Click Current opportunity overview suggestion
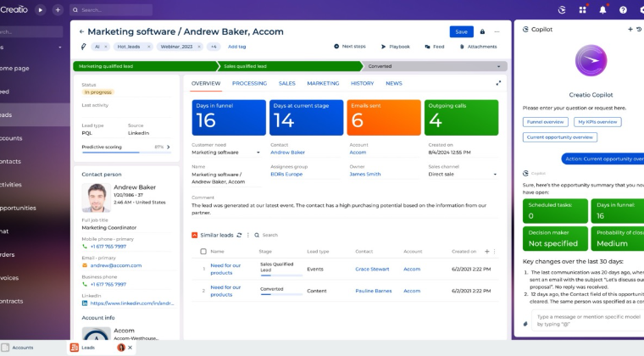 (560, 137)
